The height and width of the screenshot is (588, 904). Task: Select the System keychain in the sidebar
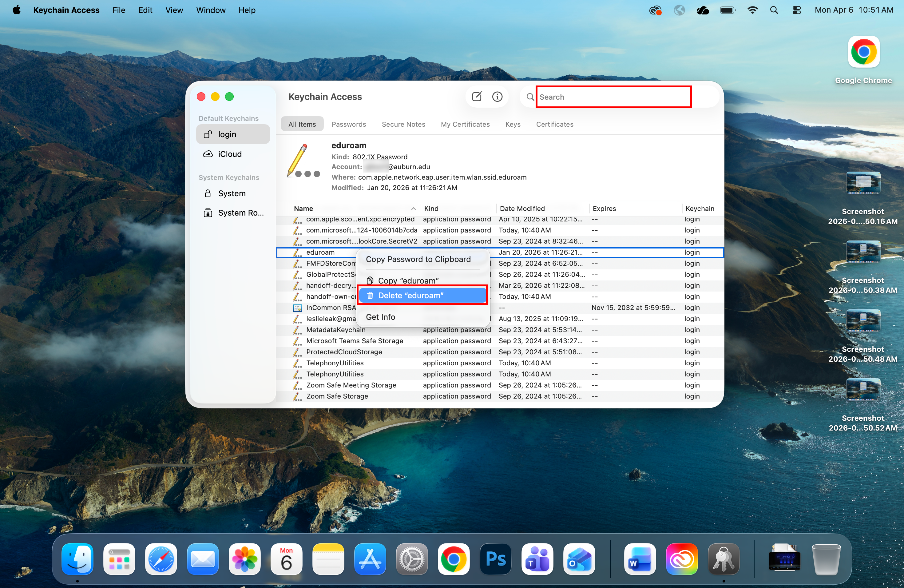(232, 193)
